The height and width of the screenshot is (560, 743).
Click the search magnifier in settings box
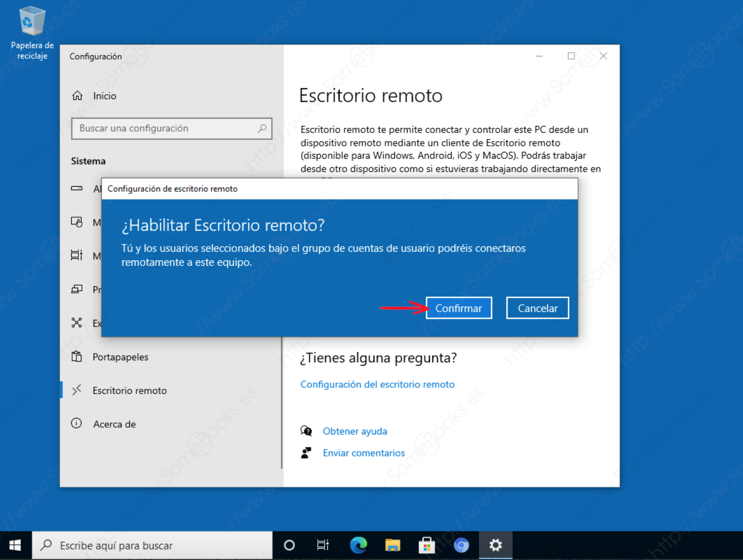pos(262,128)
